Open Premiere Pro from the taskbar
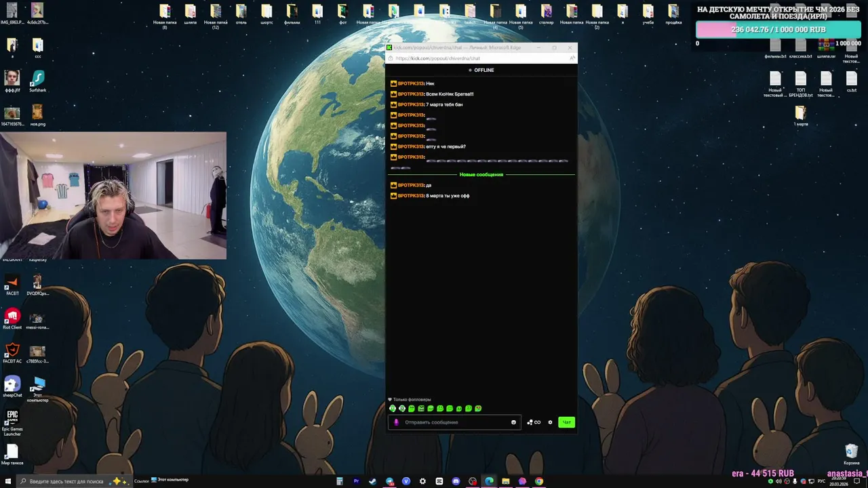This screenshot has width=868, height=488. pyautogui.click(x=356, y=481)
